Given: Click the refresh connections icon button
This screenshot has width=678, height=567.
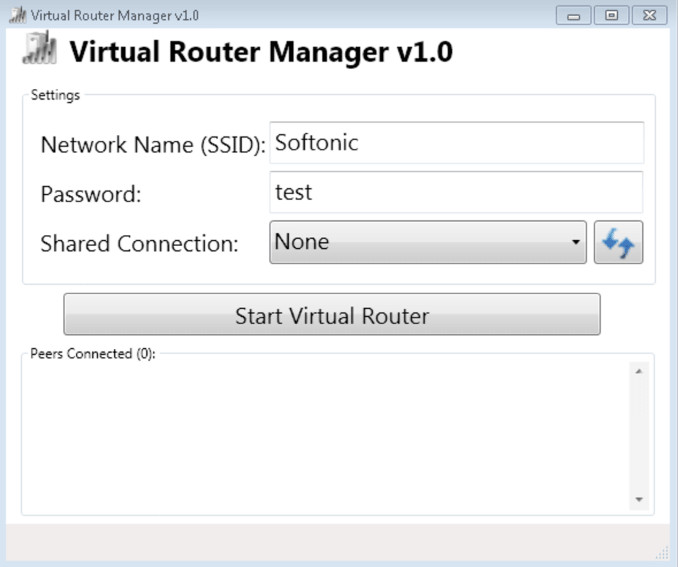Looking at the screenshot, I should click(x=618, y=242).
